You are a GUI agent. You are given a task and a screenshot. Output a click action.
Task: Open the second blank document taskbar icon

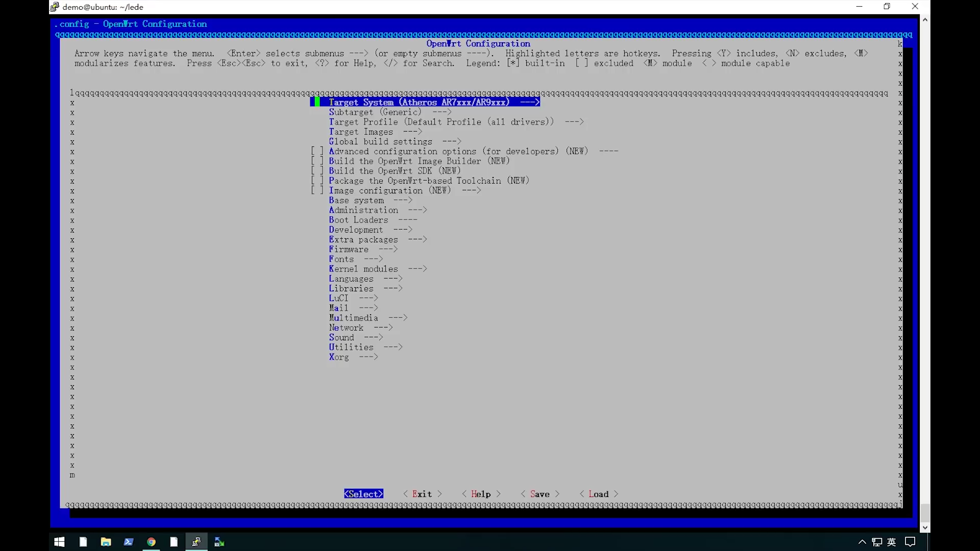click(x=174, y=542)
